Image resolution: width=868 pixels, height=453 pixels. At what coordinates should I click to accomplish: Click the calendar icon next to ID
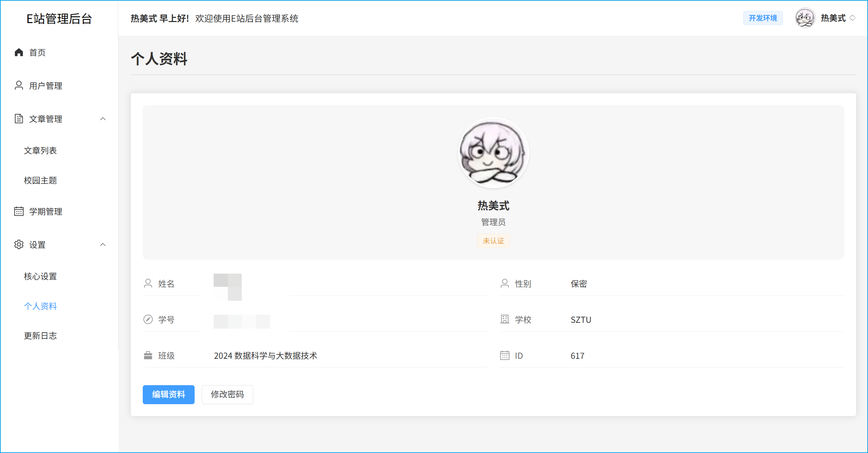[505, 355]
